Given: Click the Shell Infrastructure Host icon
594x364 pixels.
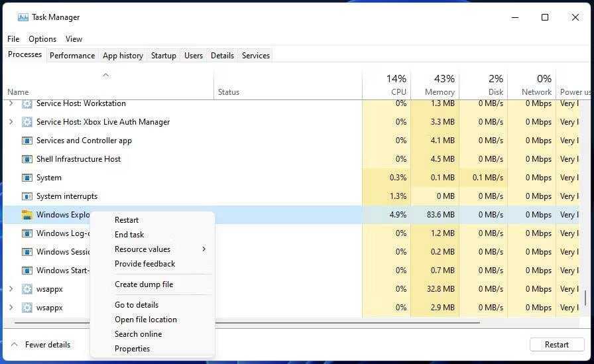Looking at the screenshot, I should tap(27, 159).
